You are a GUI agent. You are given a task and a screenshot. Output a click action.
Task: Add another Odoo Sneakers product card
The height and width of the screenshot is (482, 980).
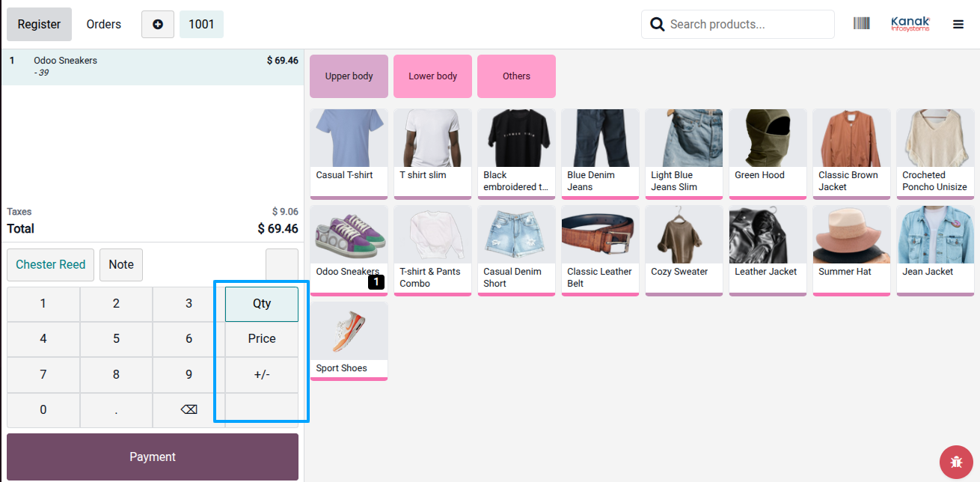click(x=349, y=251)
